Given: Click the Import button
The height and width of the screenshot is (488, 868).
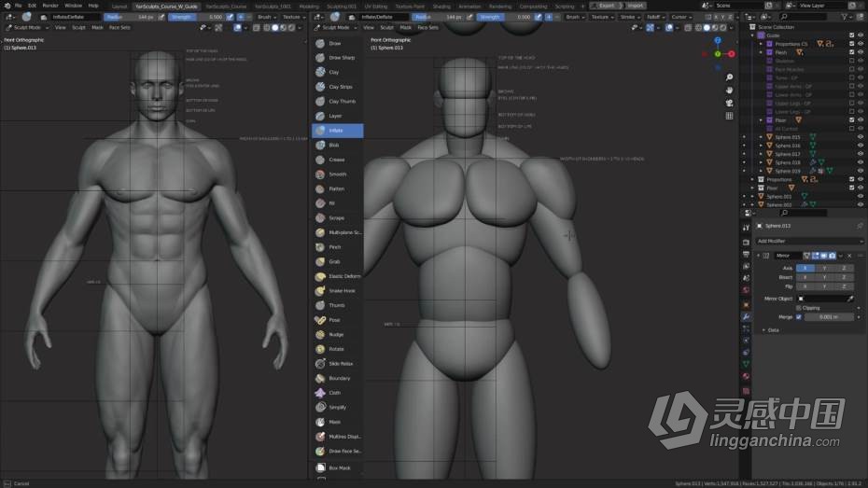Looking at the screenshot, I should click(635, 6).
